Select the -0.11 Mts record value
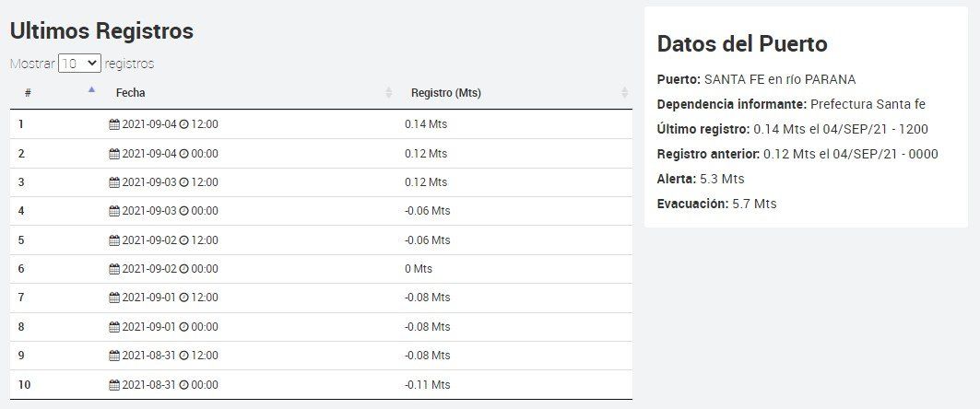This screenshot has height=409, width=980. tap(427, 384)
